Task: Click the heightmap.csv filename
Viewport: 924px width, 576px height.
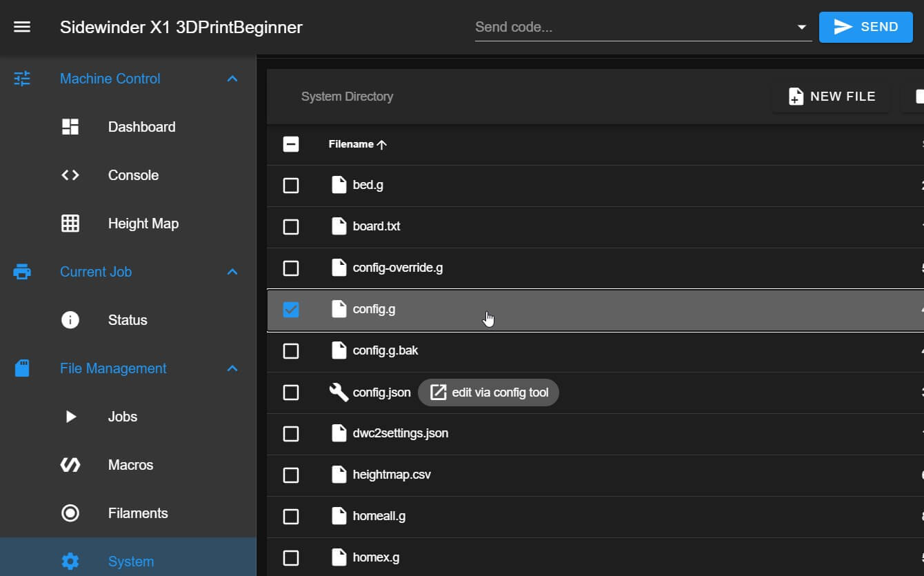Action: click(392, 475)
